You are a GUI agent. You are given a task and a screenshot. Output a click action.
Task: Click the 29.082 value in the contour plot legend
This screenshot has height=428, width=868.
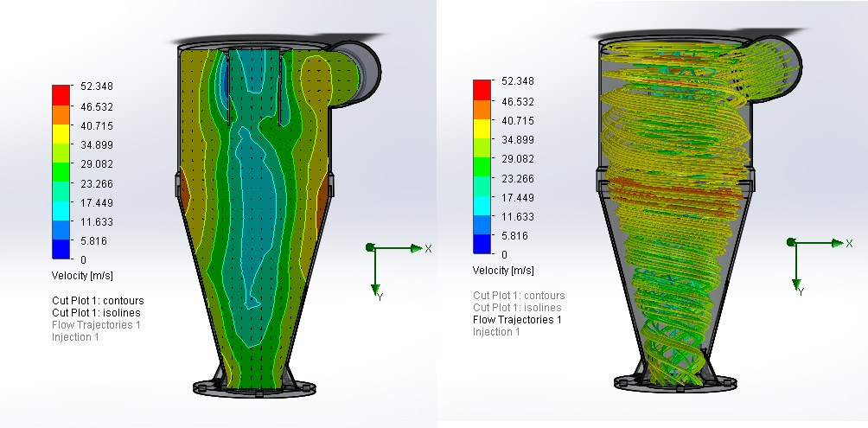coord(97,164)
